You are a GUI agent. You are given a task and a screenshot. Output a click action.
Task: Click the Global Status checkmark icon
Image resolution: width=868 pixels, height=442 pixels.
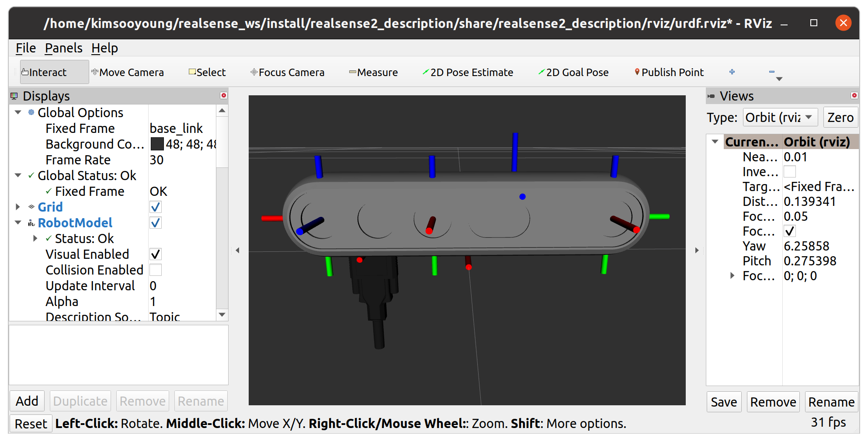[31, 176]
